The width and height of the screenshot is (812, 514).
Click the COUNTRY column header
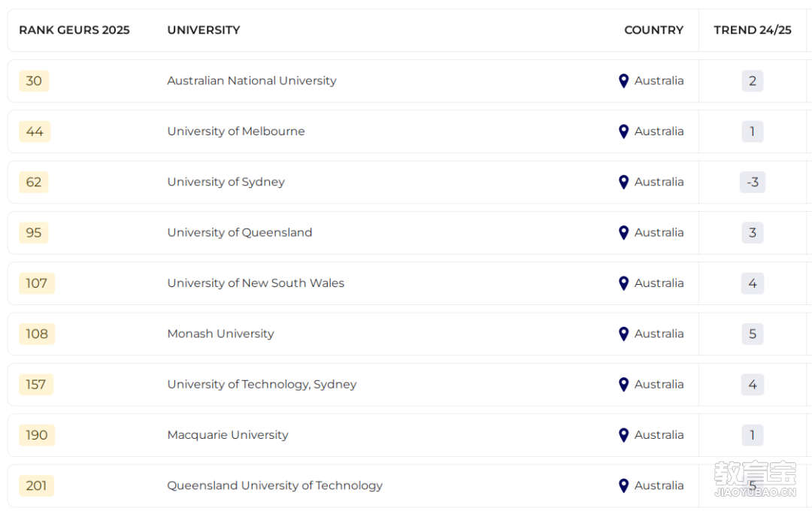coord(653,30)
